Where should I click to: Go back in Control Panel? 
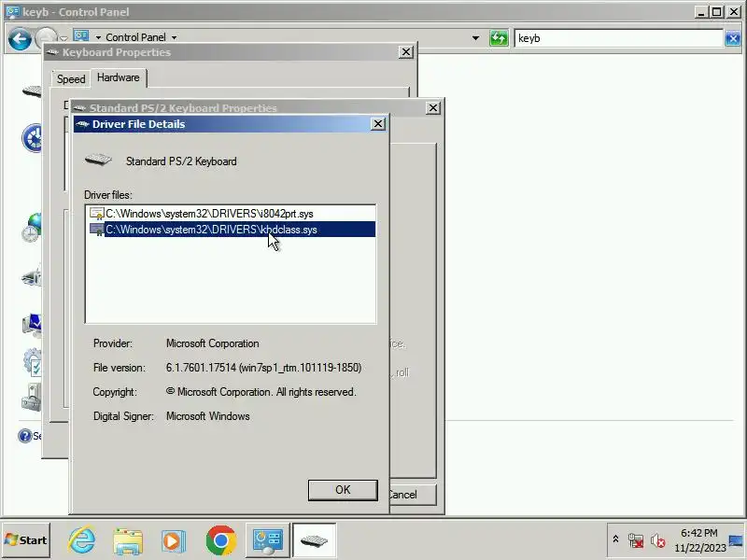pos(20,38)
